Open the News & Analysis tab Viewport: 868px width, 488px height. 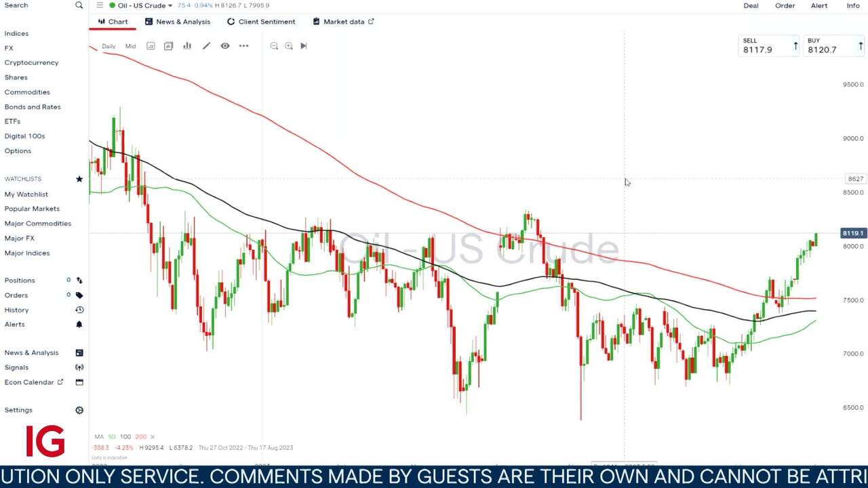tap(178, 22)
